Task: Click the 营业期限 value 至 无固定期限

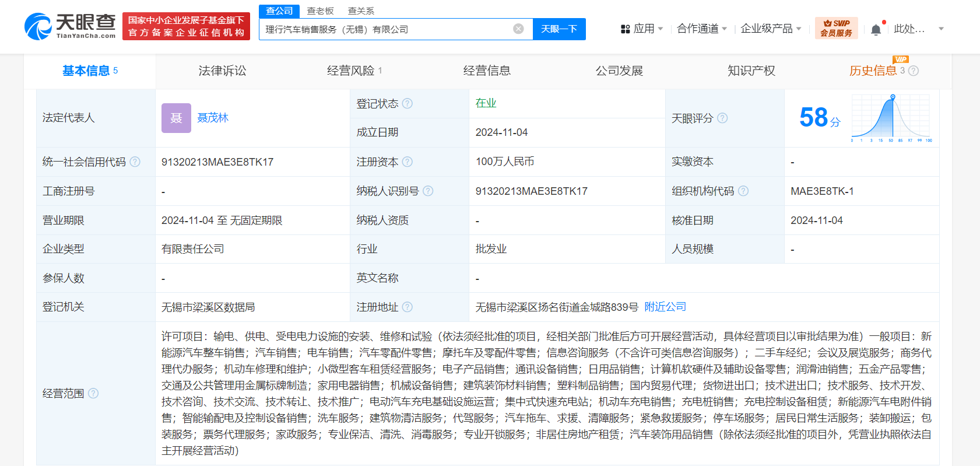Action: [x=222, y=220]
